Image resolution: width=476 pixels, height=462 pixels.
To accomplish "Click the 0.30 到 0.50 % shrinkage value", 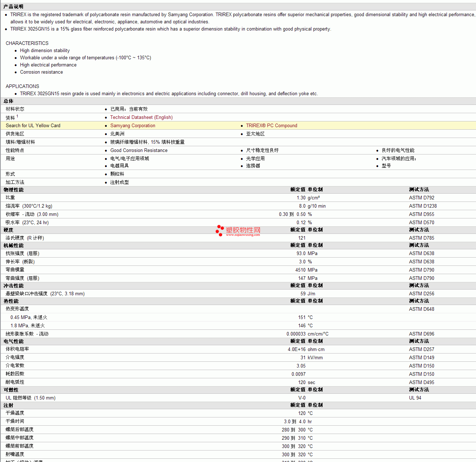I will pos(296,214).
